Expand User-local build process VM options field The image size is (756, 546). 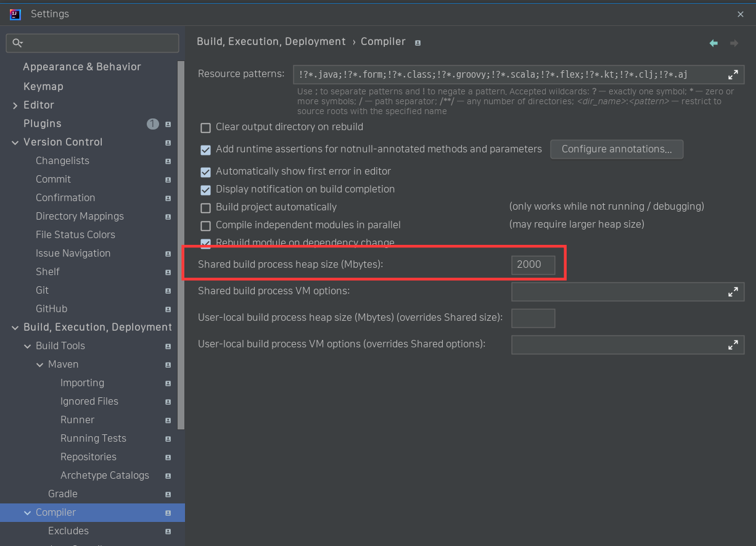(x=733, y=345)
